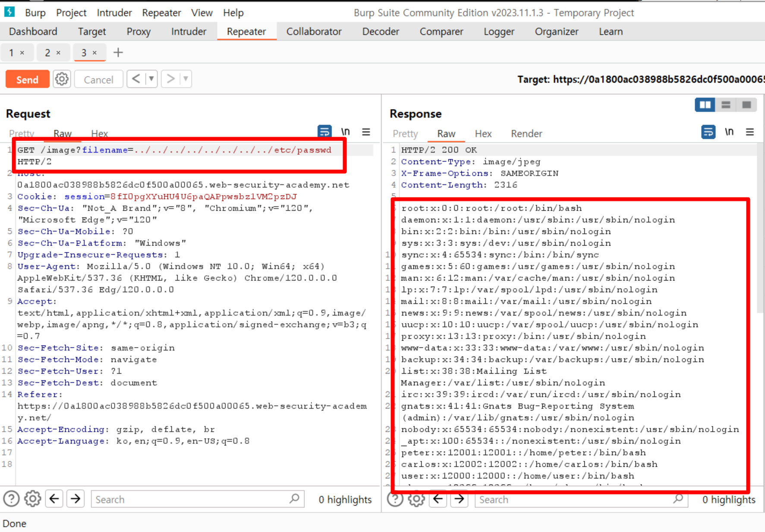This screenshot has width=765, height=532.
Task: Toggle non-printable characters in Request editor
Action: click(x=346, y=131)
